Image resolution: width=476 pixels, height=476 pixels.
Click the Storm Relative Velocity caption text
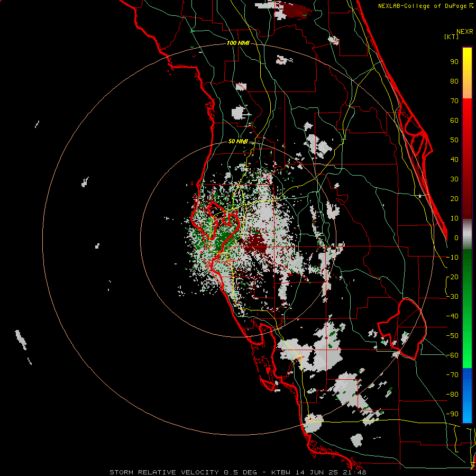pyautogui.click(x=238, y=472)
